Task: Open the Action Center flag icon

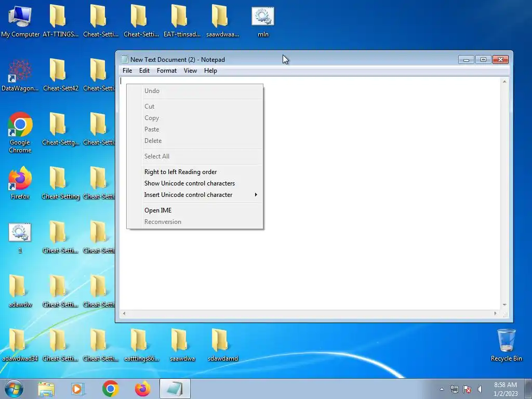Action: point(467,389)
